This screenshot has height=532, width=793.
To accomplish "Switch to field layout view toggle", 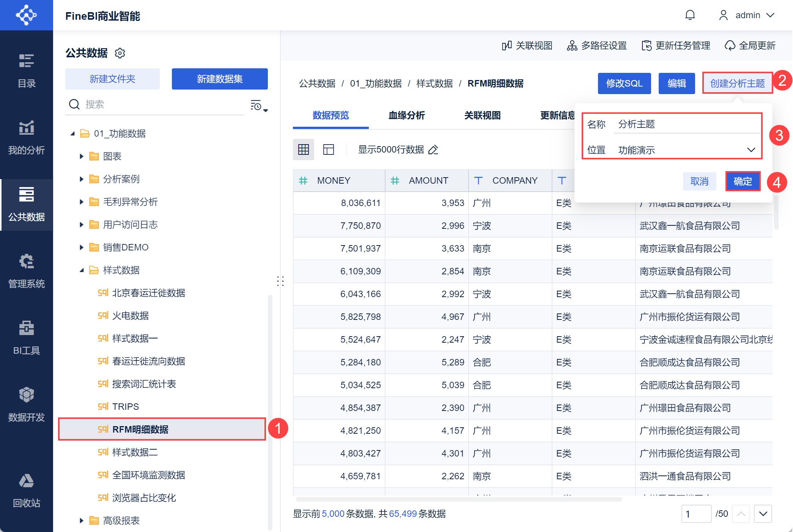I will [x=328, y=150].
